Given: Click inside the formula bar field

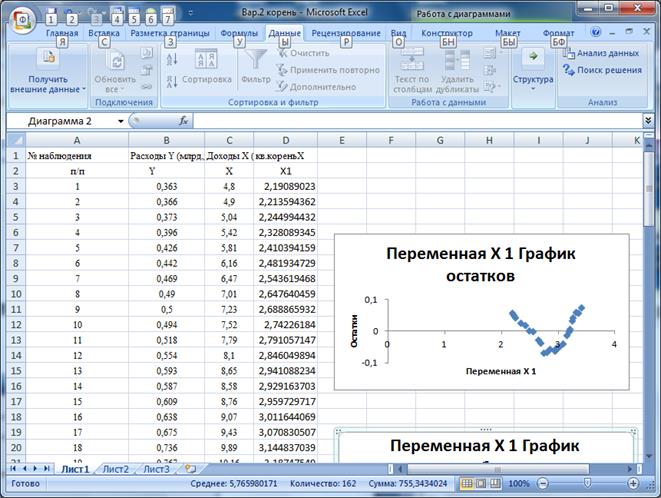Looking at the screenshot, I should [x=417, y=121].
